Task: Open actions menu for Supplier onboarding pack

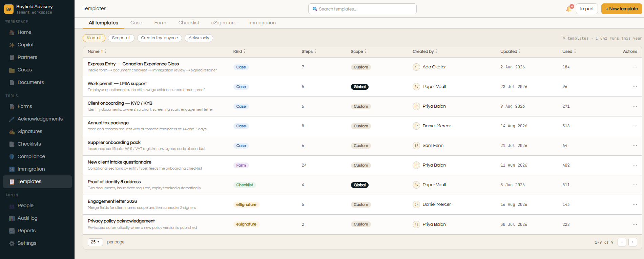Action: [x=635, y=146]
